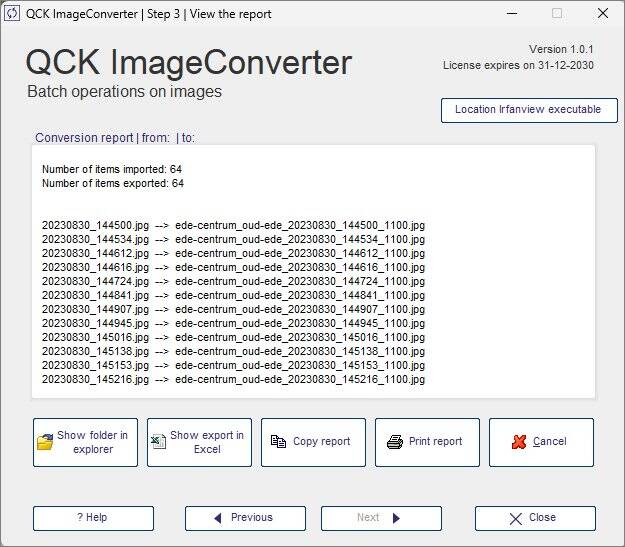Screen dimensions: 625x547
Task: Click source name 20230830_145138.jpg
Action: click(x=95, y=351)
